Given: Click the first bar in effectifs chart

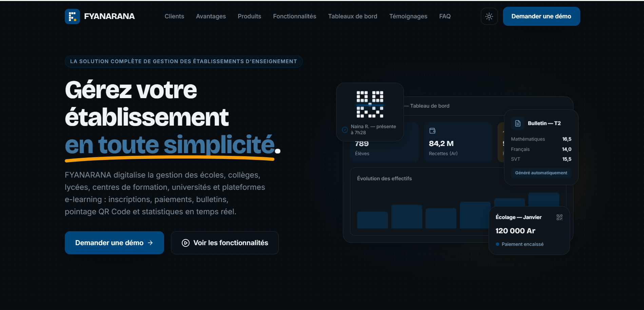Looking at the screenshot, I should pyautogui.click(x=372, y=220).
